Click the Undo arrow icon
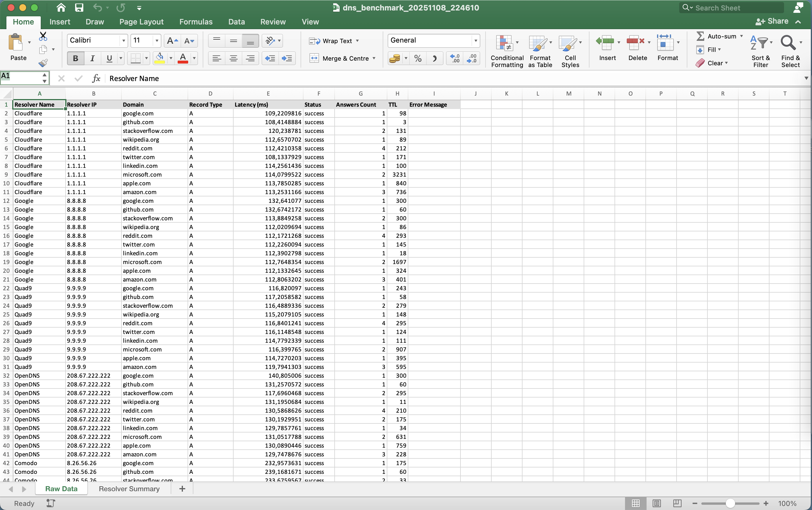Viewport: 812px width, 510px height. (97, 7)
